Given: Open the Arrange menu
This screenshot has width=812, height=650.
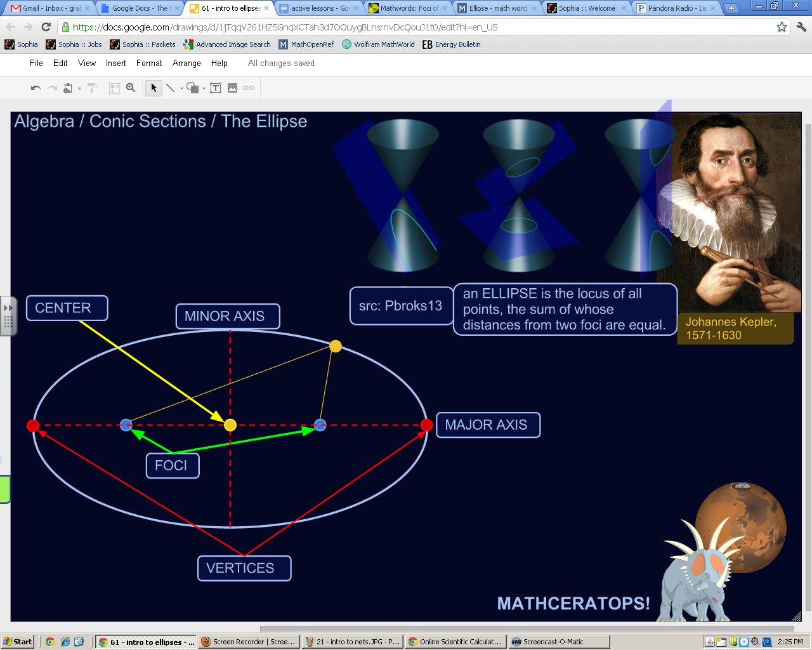Looking at the screenshot, I should (187, 63).
